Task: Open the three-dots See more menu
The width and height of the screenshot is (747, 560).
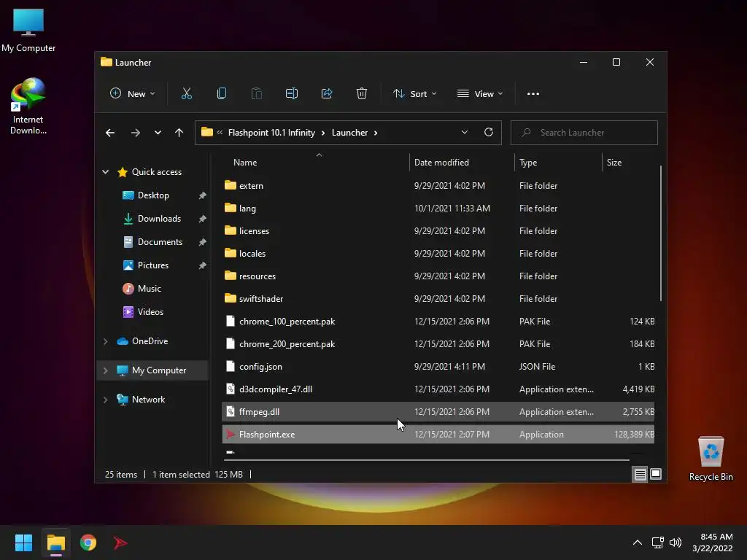Action: [x=533, y=94]
